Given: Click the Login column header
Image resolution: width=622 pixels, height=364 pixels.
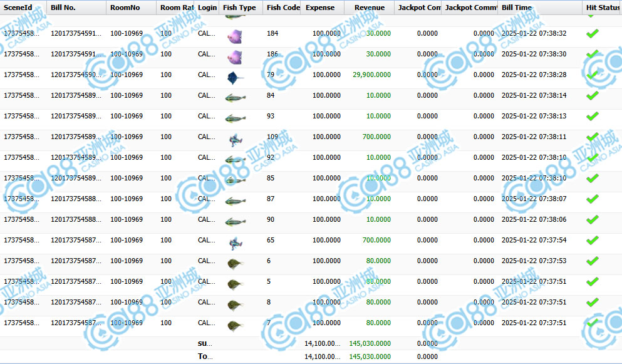Looking at the screenshot, I should [x=207, y=8].
